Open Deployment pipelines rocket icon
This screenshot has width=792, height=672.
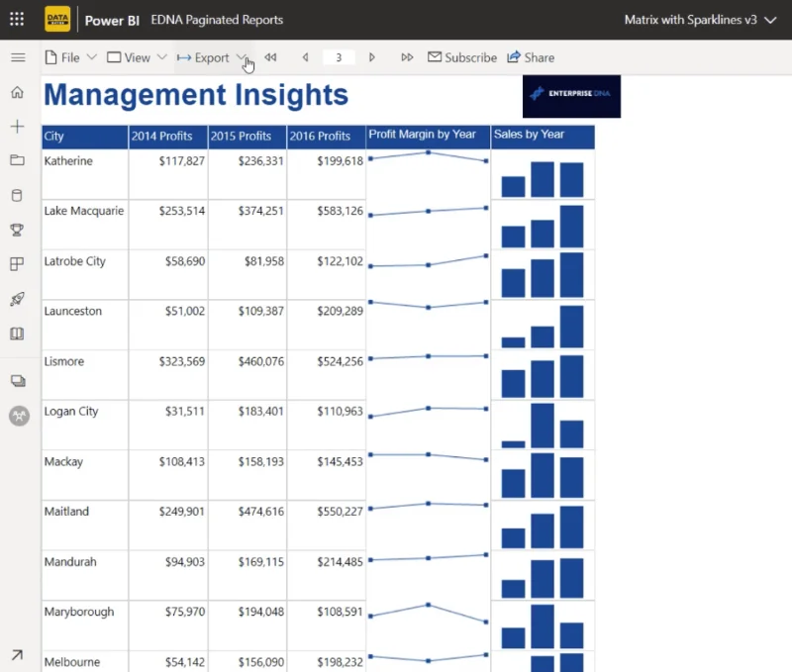point(17,299)
